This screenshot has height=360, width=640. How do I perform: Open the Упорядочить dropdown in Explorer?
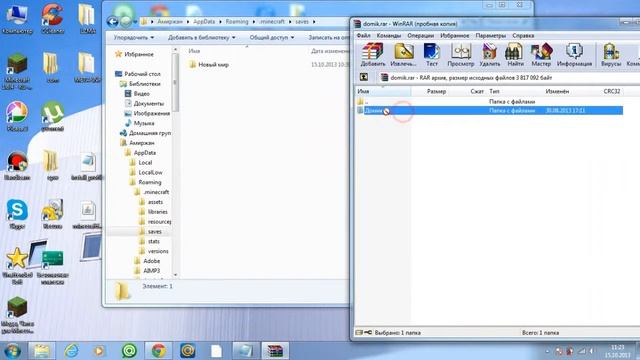point(133,38)
